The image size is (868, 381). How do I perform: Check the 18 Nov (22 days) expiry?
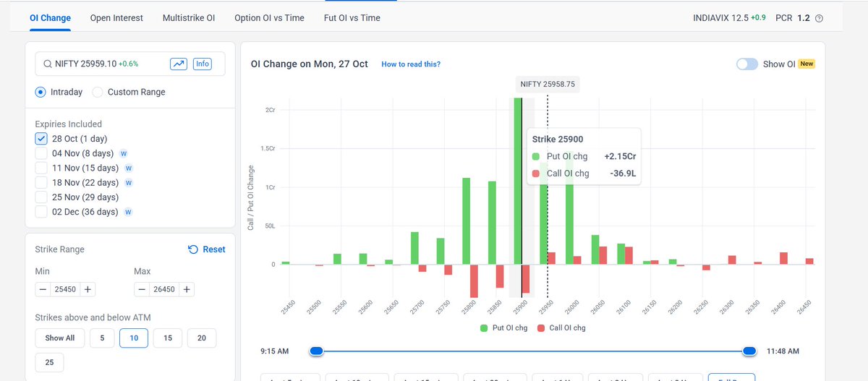tap(41, 183)
